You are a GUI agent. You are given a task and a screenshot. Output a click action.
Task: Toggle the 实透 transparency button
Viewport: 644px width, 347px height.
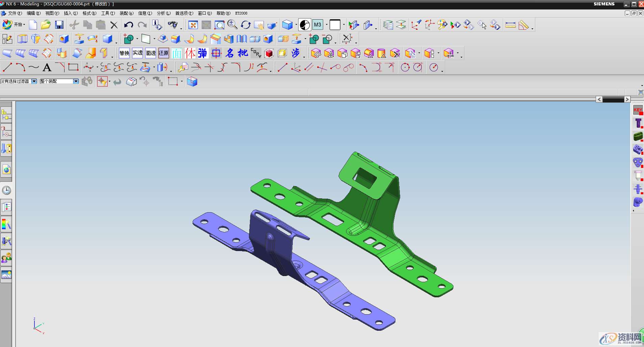(x=137, y=53)
